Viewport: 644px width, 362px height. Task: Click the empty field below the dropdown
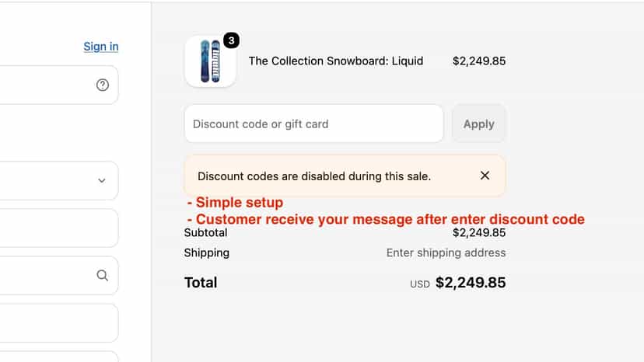[x=59, y=228]
